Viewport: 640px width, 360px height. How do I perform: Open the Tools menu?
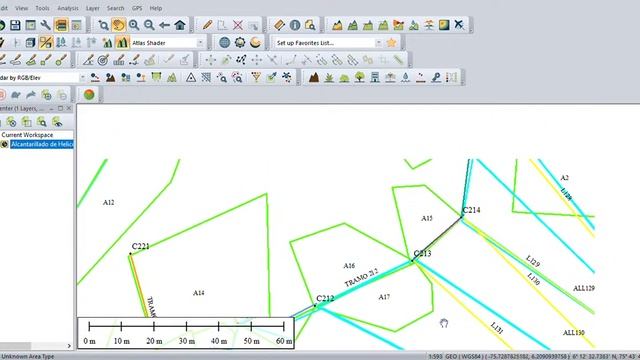(42, 8)
